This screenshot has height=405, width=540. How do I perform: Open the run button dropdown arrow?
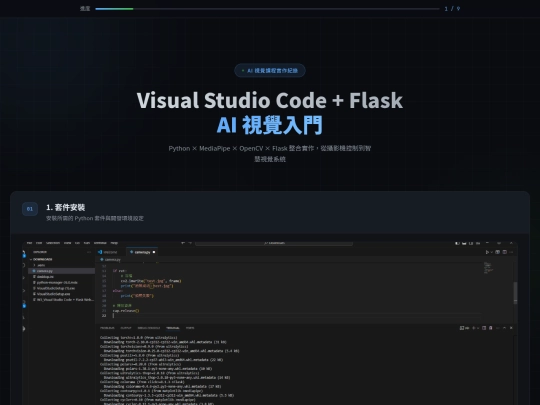491,252
